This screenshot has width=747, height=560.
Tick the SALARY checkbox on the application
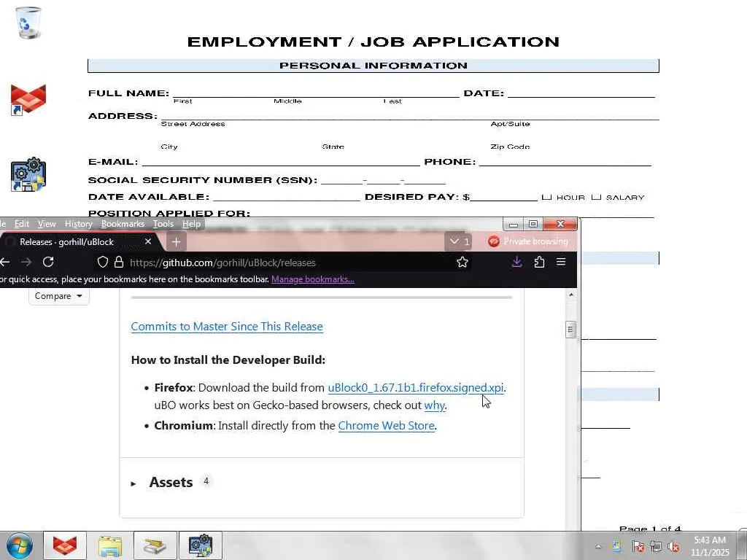coord(596,197)
